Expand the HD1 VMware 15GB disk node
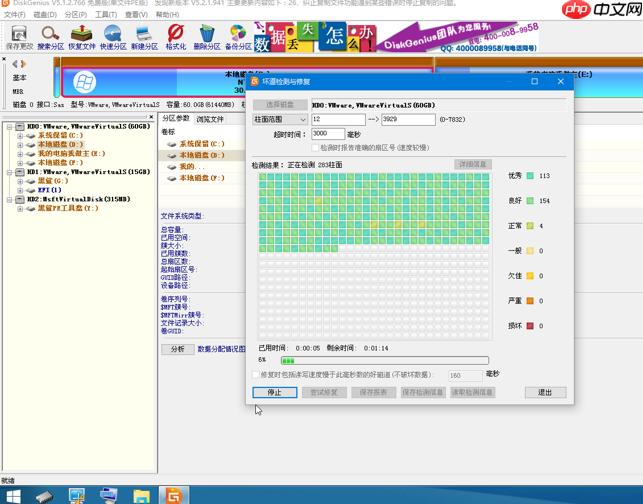Screen dimensions: 643x504 10,172
